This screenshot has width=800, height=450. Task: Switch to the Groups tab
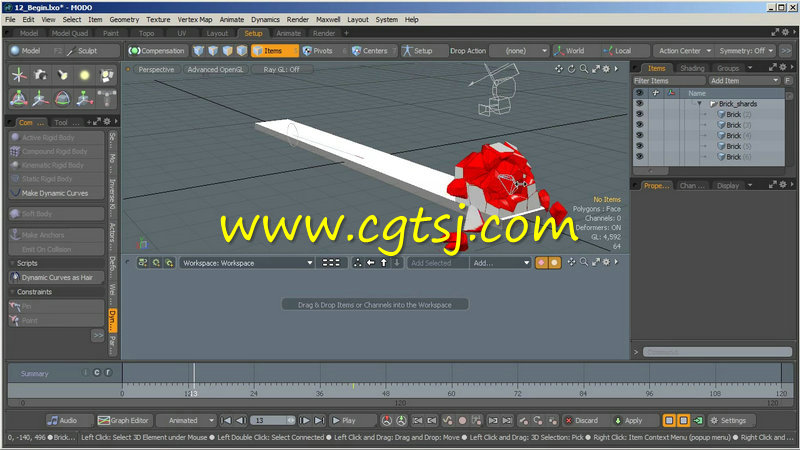pyautogui.click(x=728, y=68)
